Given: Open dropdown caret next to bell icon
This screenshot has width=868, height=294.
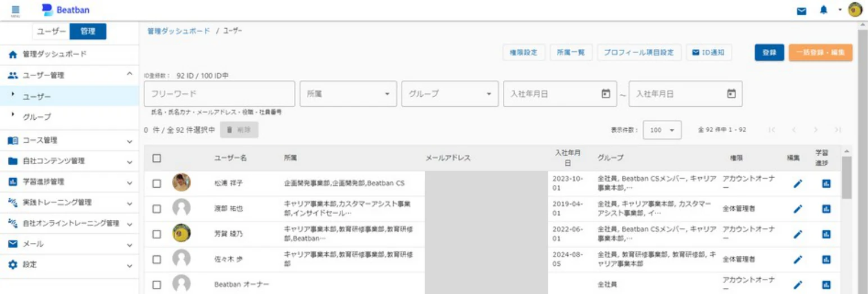Looking at the screenshot, I should tap(839, 10).
